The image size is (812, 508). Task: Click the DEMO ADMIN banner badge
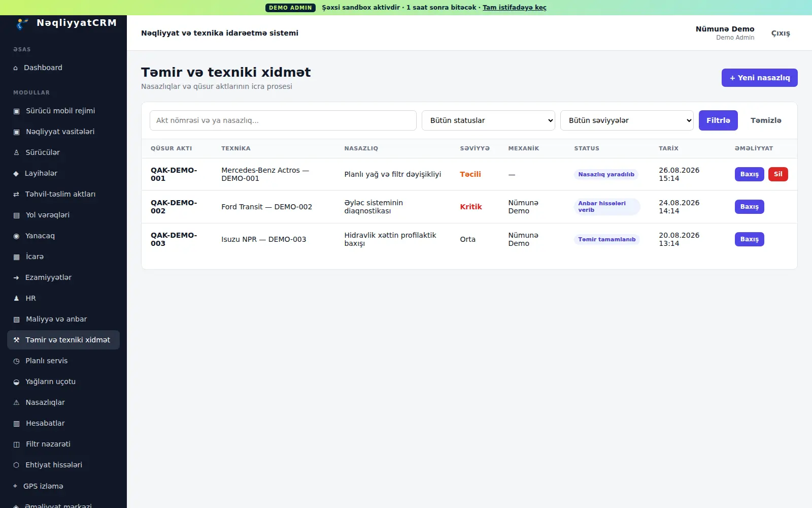point(290,8)
